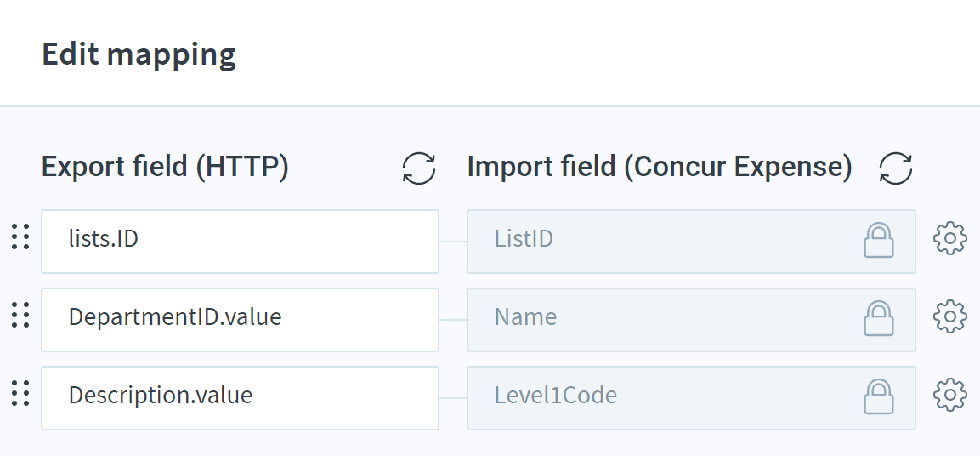This screenshot has width=980, height=456.
Task: Click the lock icon in Name field
Action: pyautogui.click(x=879, y=318)
